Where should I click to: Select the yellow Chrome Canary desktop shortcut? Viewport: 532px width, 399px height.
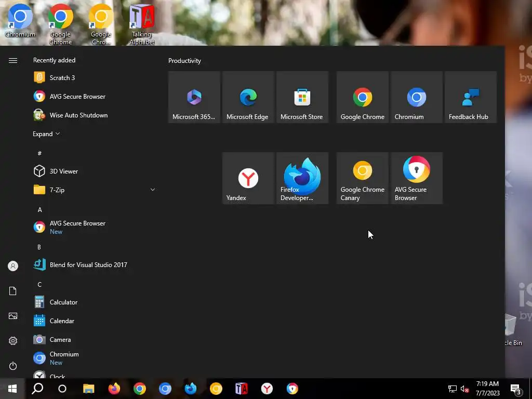coord(101,24)
